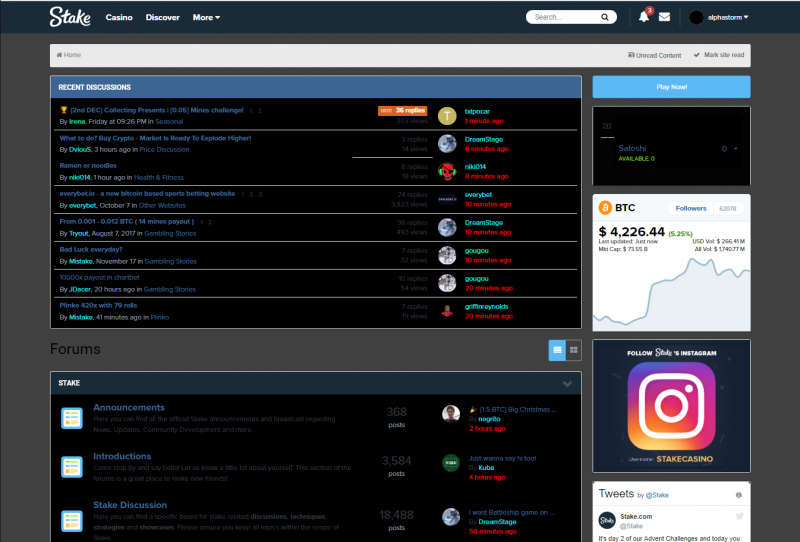
Task: Switch forums to list view
Action: coord(557,350)
